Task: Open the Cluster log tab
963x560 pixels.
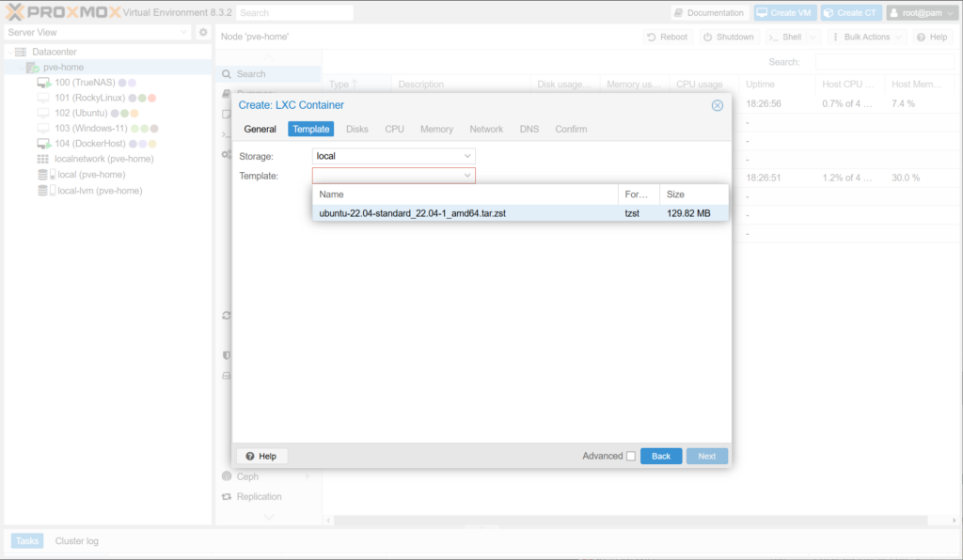Action: point(76,541)
